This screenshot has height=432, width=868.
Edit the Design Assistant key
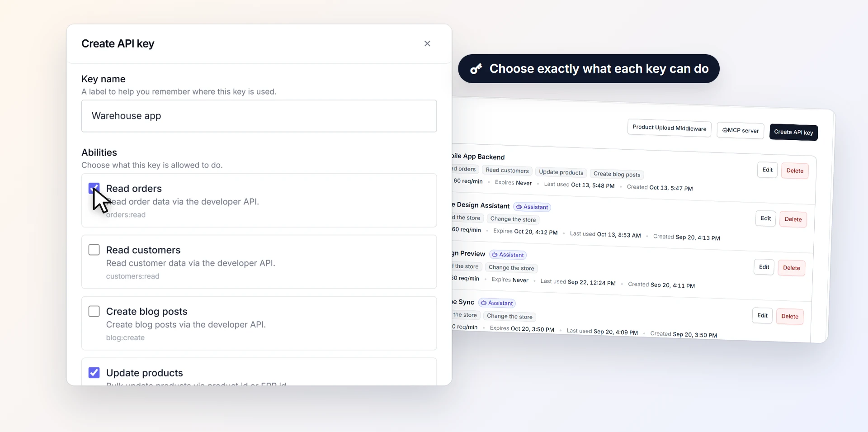[x=766, y=218]
